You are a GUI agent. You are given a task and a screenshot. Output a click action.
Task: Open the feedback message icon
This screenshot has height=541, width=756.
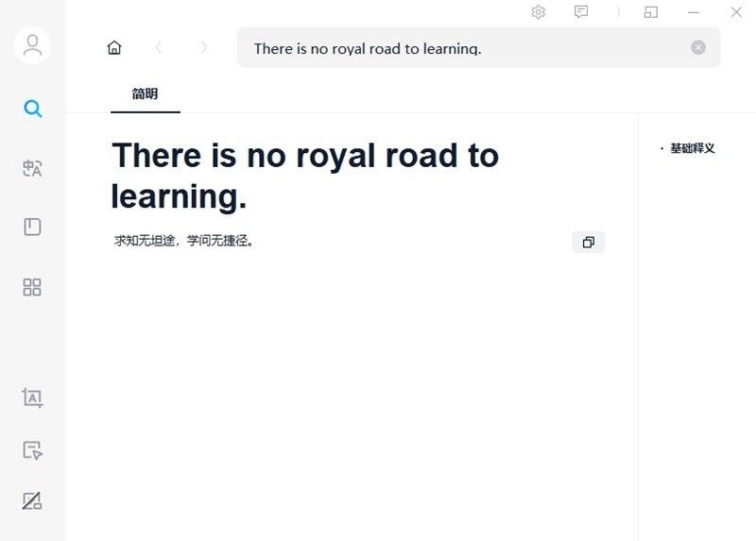click(x=581, y=12)
